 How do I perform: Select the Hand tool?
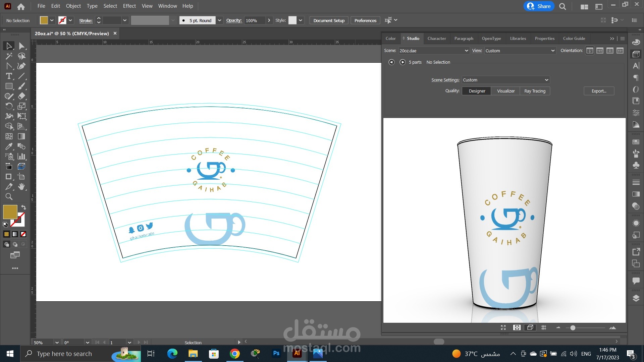[x=22, y=187]
